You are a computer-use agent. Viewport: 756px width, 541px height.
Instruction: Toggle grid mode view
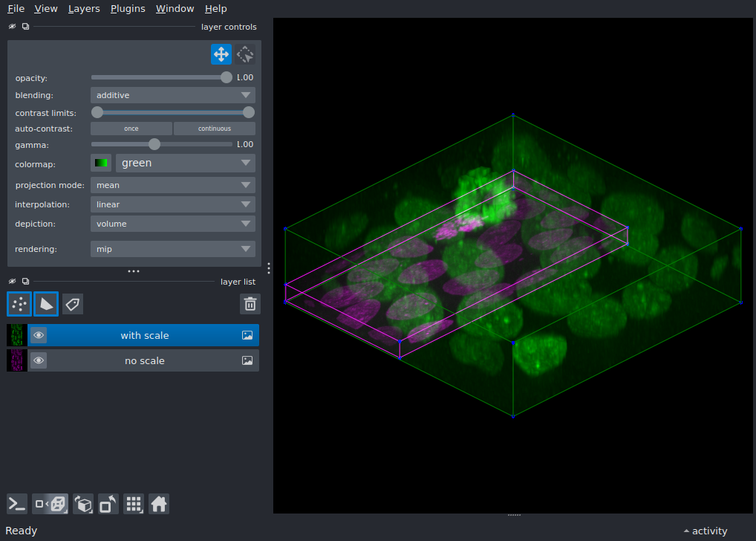(x=134, y=504)
